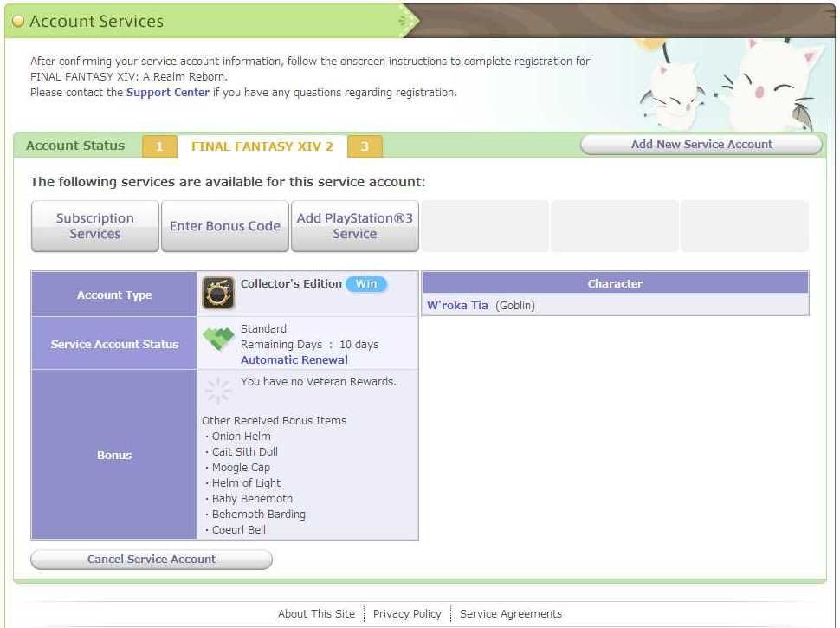This screenshot has height=628, width=840.
Task: Click the blue Win platform badge
Action: point(366,284)
